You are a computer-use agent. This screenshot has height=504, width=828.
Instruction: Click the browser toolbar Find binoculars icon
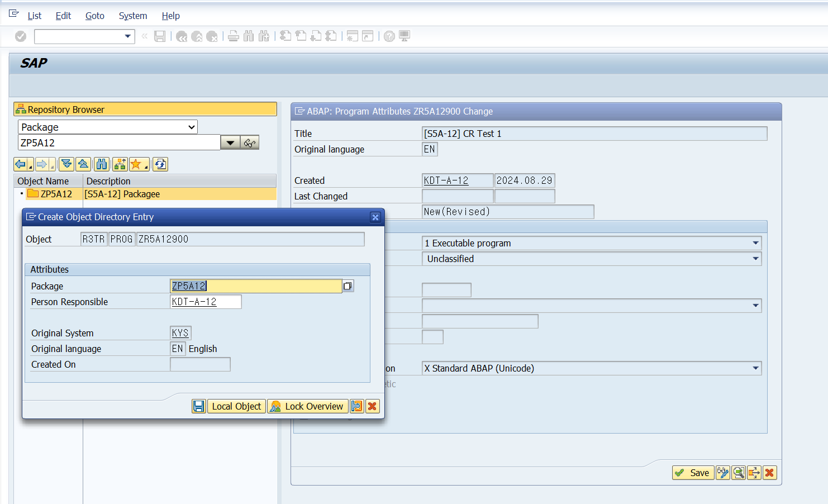point(102,164)
